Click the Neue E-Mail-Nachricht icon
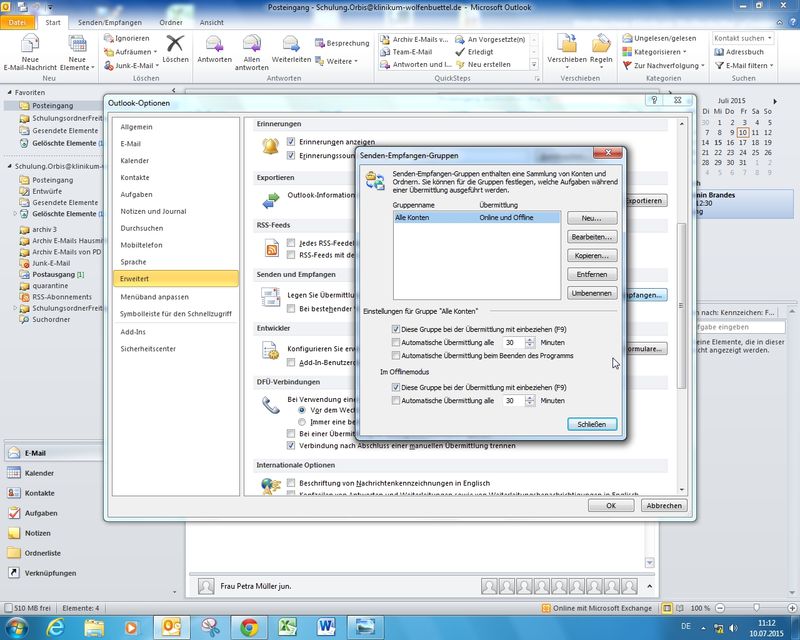 28,46
